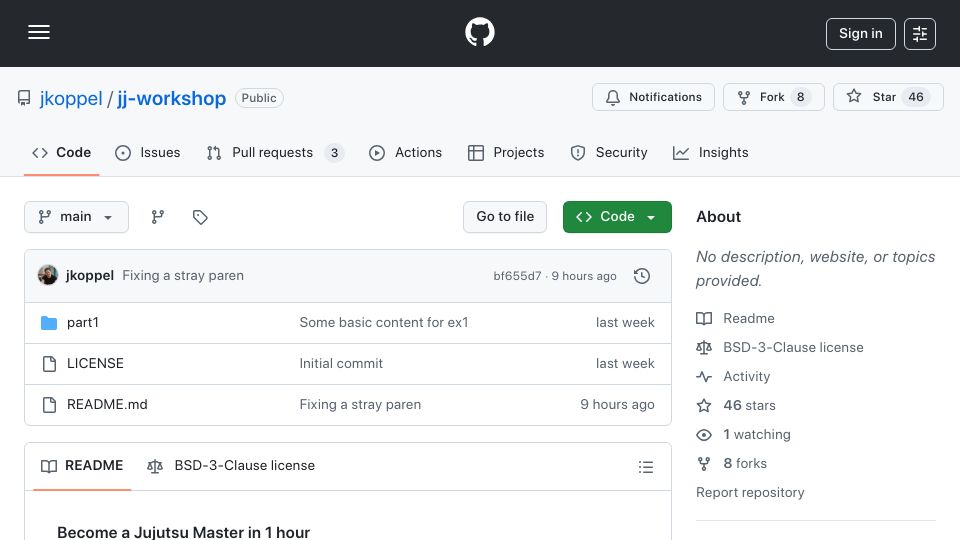The width and height of the screenshot is (960, 540).
Task: Switch to the Code tab
Action: click(x=61, y=152)
